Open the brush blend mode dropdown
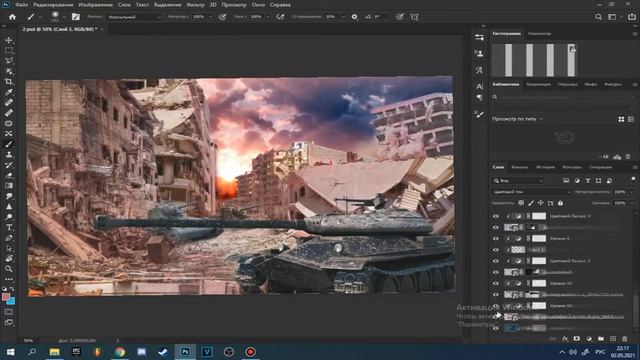The image size is (640, 360). (134, 17)
